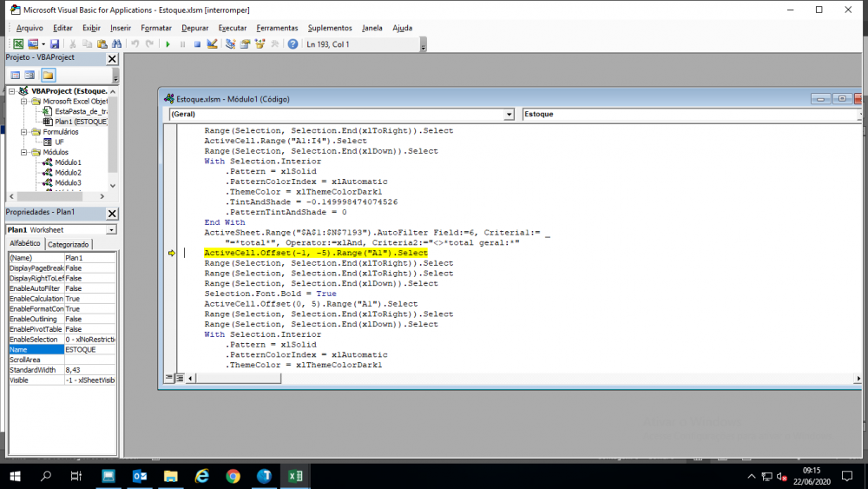The width and height of the screenshot is (868, 489).
Task: Toggle Folders view in Project panel
Action: coord(48,75)
